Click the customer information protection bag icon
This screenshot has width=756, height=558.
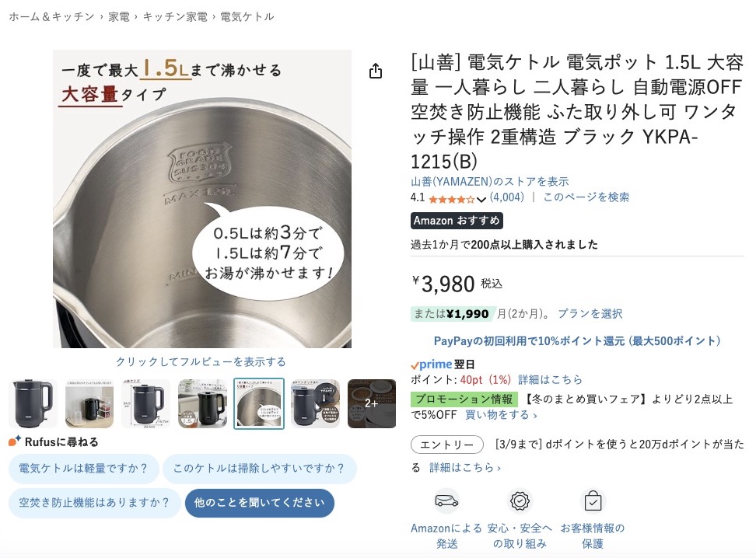[x=593, y=501]
